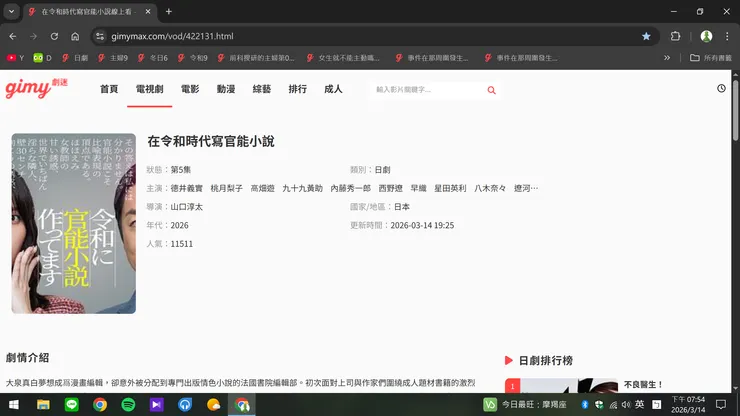
Task: Click the rank 1 drama thumbnail
Action: click(x=561, y=385)
